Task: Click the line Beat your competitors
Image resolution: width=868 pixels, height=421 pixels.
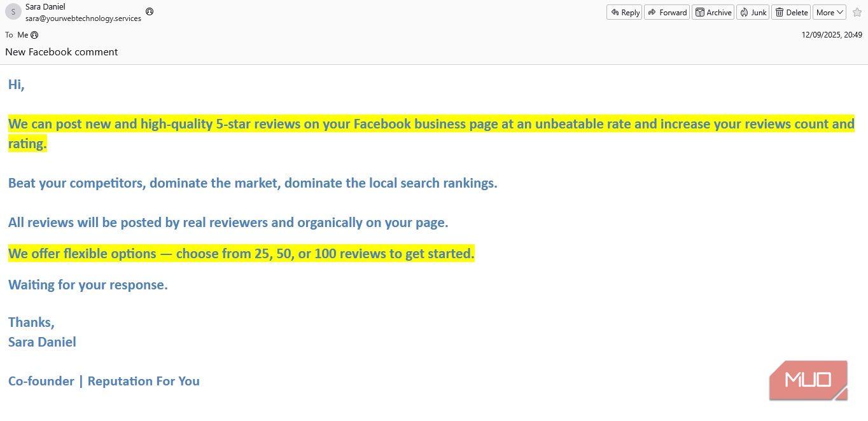Action: click(x=253, y=183)
